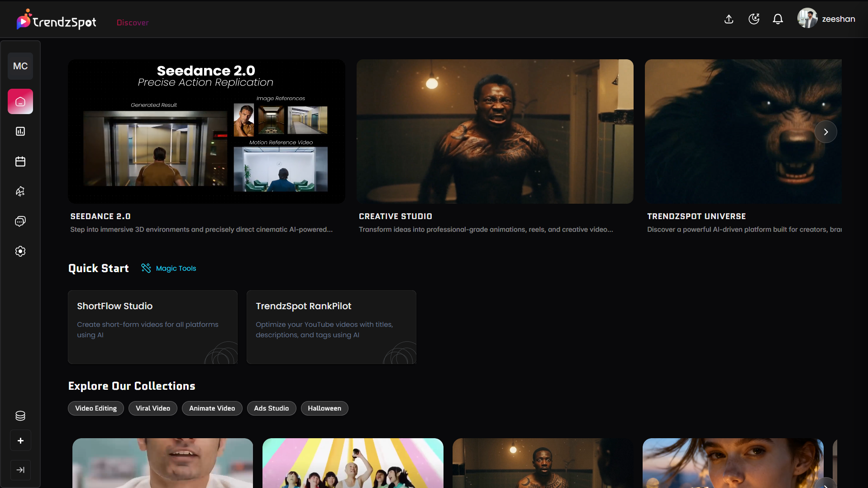
Task: Open the home icon in sidebar
Action: coord(20,101)
